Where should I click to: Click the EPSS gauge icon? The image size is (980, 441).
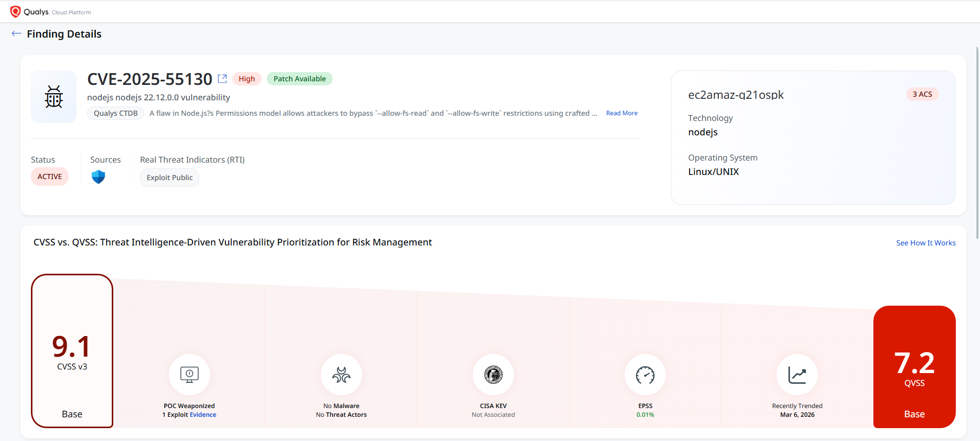click(x=645, y=375)
